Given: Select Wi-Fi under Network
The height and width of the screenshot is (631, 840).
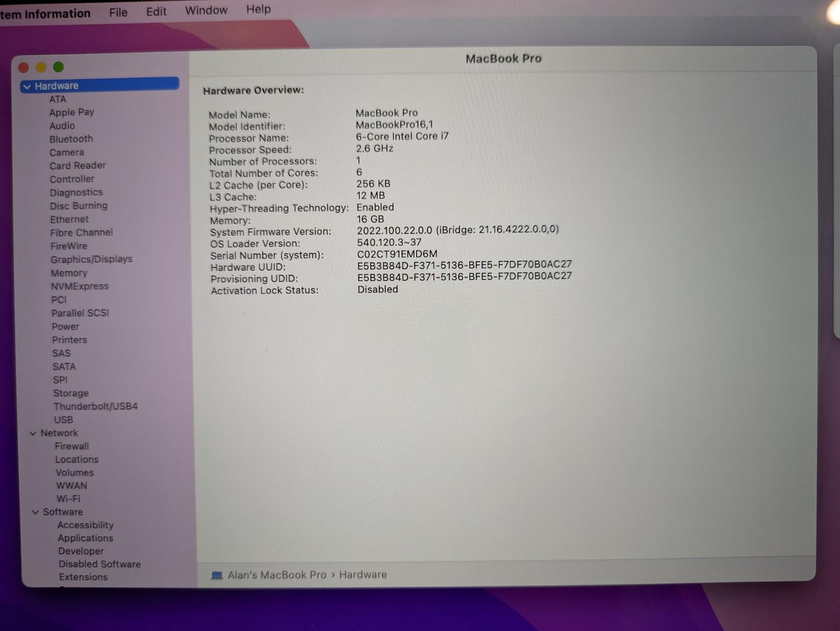Looking at the screenshot, I should [x=68, y=498].
